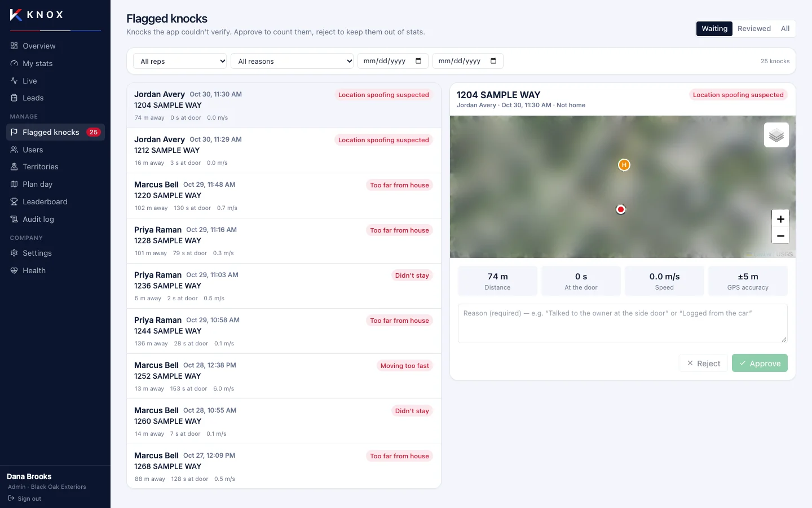Select Flagged knocks in the sidebar
Image resolution: width=812 pixels, height=508 pixels.
[55, 132]
